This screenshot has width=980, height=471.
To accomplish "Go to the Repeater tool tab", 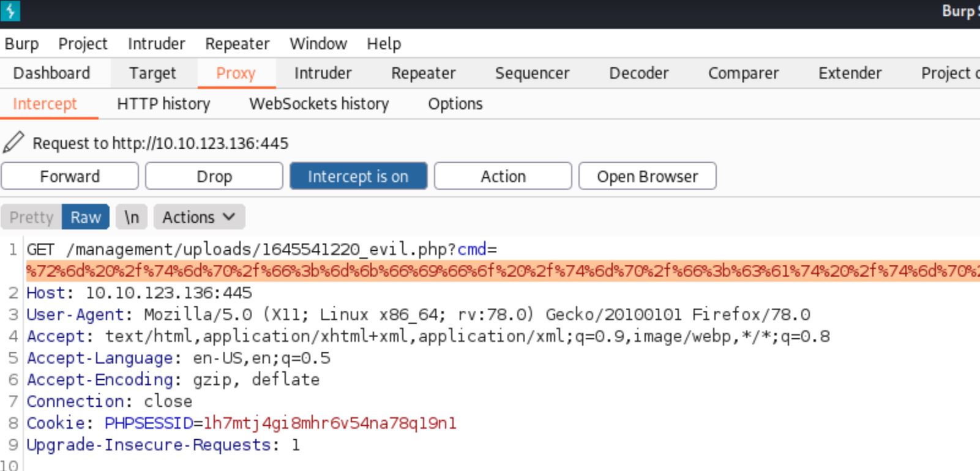I will pyautogui.click(x=423, y=73).
